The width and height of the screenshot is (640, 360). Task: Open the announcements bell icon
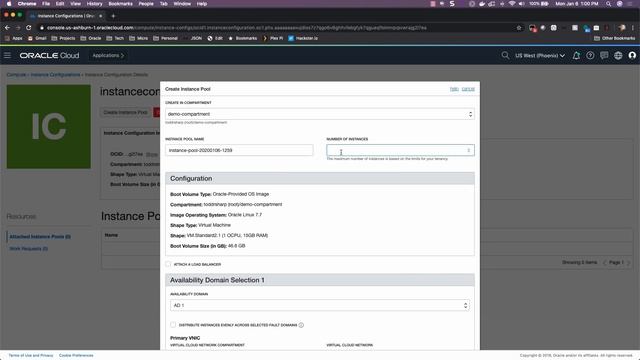576,56
